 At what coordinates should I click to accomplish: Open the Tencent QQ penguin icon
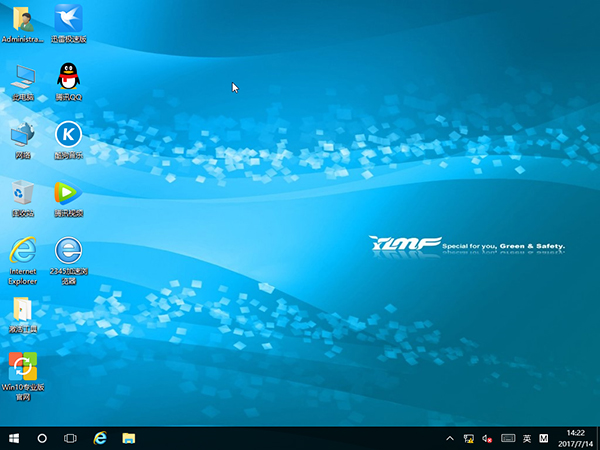pyautogui.click(x=68, y=77)
